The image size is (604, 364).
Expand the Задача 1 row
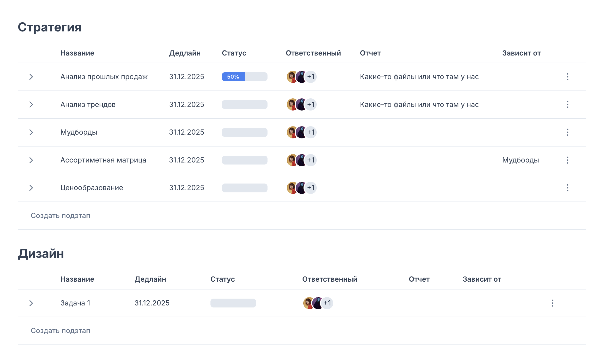tap(31, 303)
